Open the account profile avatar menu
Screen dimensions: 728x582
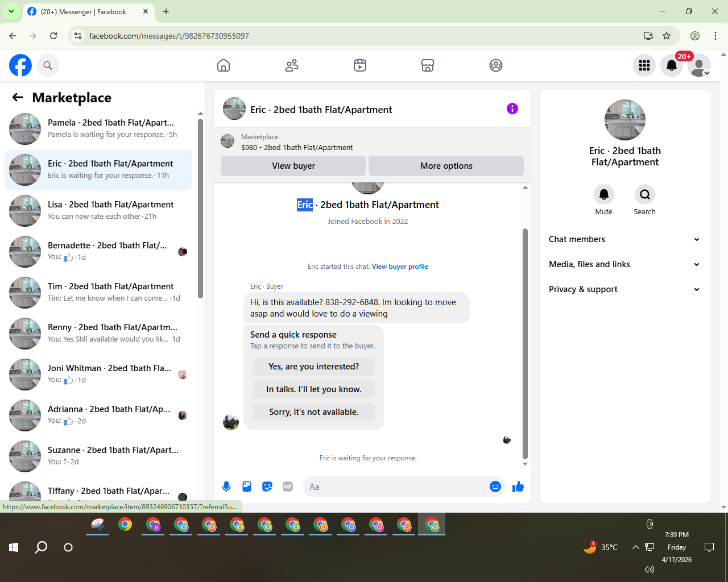coord(699,65)
